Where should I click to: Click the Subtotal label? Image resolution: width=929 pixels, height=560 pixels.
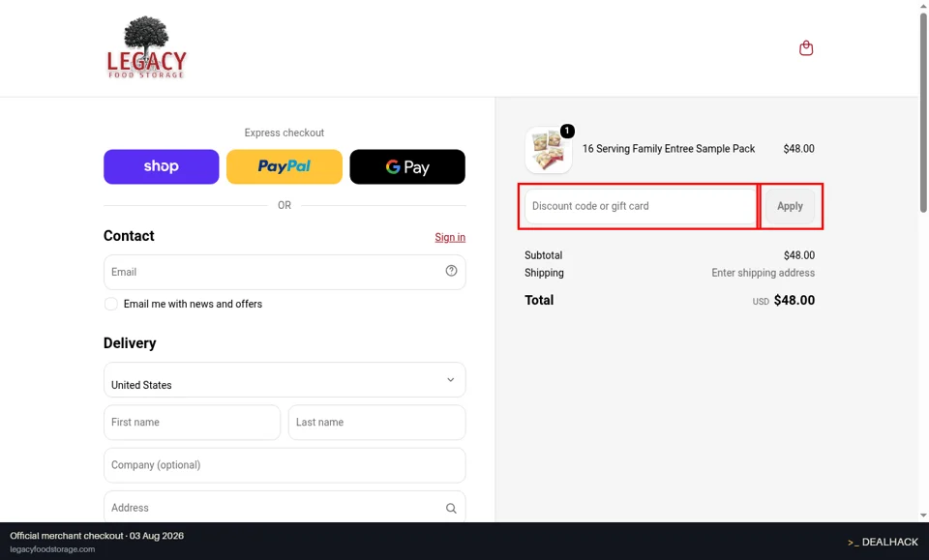[x=543, y=255]
